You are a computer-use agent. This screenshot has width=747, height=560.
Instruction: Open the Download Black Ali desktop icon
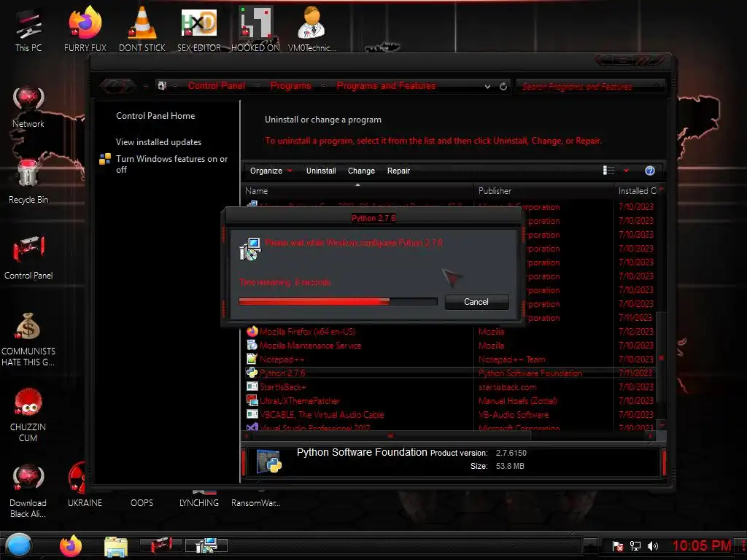tap(28, 491)
